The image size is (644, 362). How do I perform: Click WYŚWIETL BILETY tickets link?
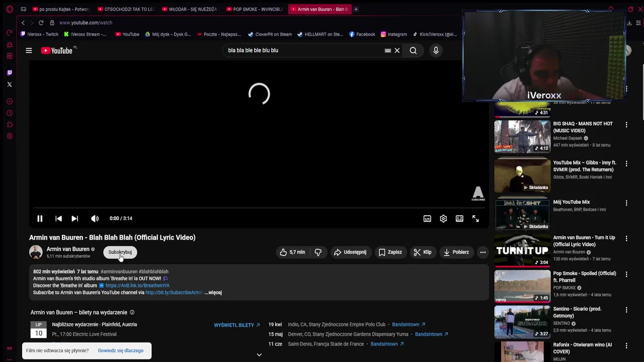point(237,325)
